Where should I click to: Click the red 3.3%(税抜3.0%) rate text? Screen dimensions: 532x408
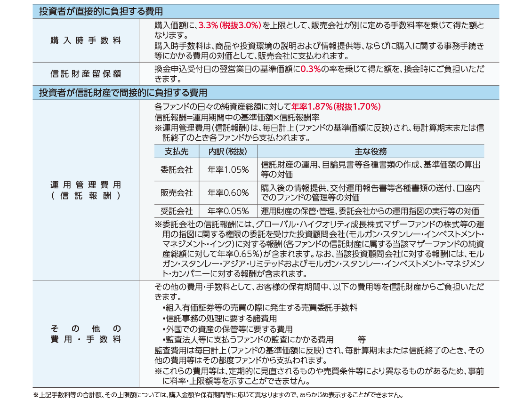230,25
